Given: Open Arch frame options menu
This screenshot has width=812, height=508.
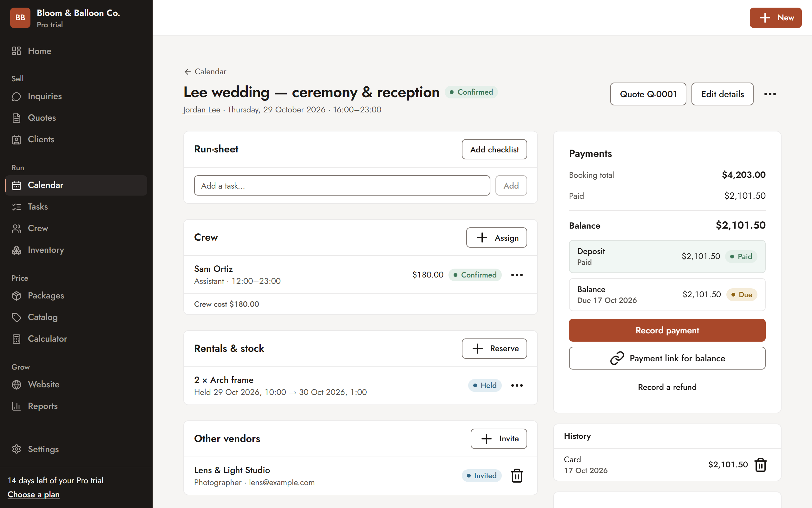Looking at the screenshot, I should 517,385.
